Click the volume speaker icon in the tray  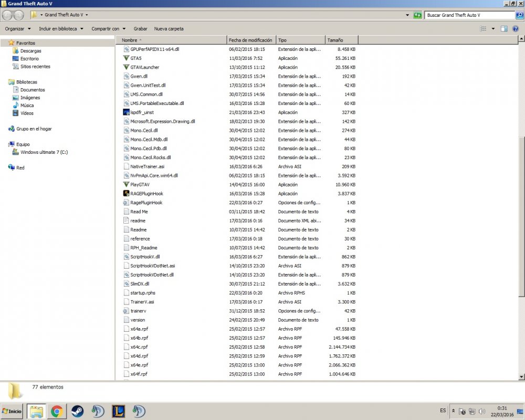pyautogui.click(x=481, y=411)
